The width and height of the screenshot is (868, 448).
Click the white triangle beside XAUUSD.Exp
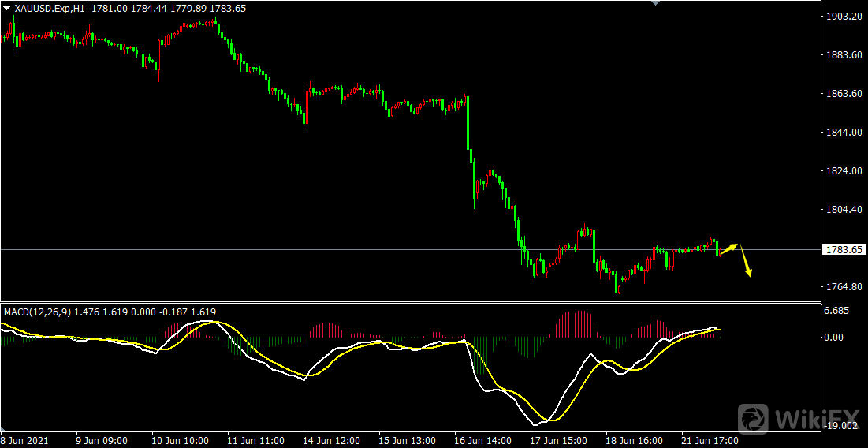[x=7, y=7]
